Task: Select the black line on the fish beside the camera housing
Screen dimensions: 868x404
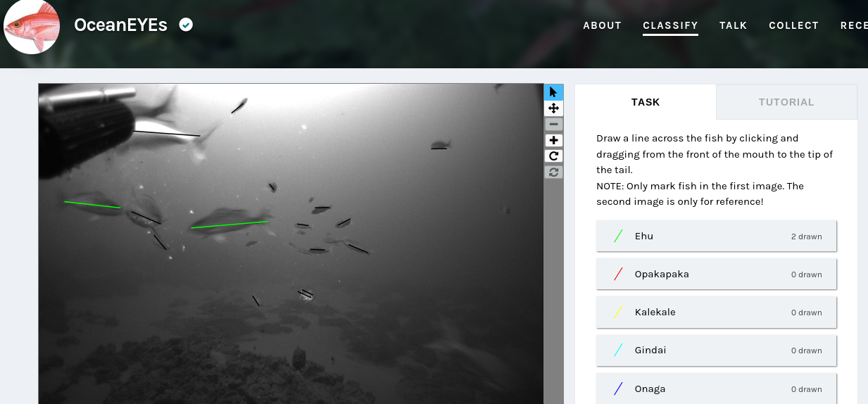Action: pyautogui.click(x=166, y=133)
